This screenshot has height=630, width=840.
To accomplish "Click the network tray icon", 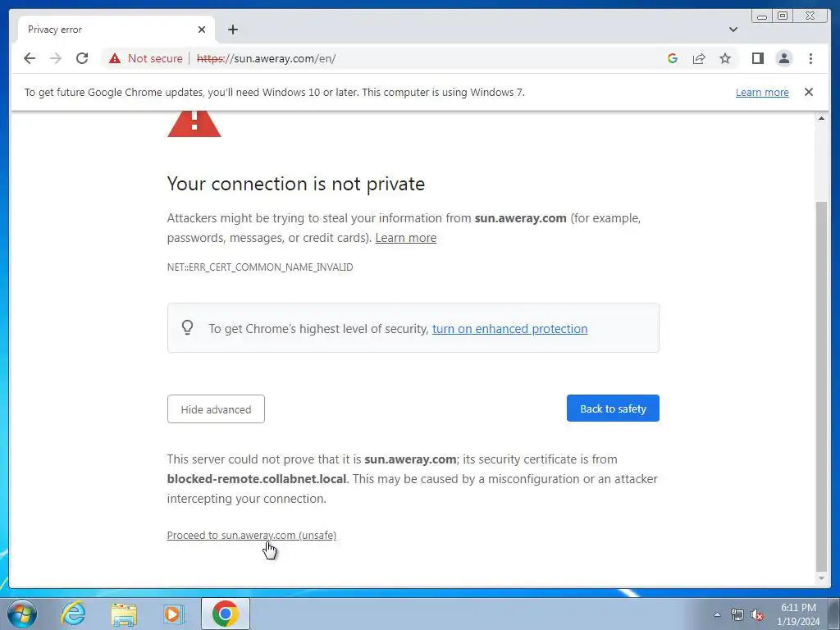I will pyautogui.click(x=737, y=614).
